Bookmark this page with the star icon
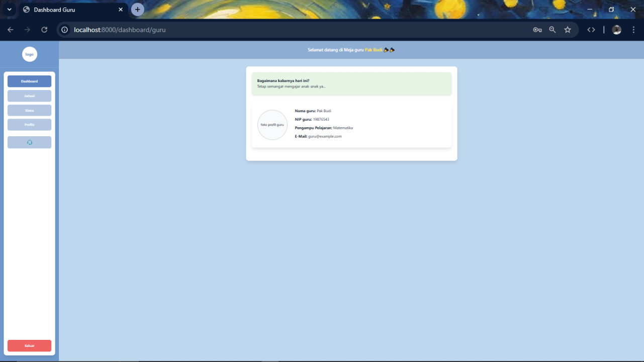 tap(568, 30)
